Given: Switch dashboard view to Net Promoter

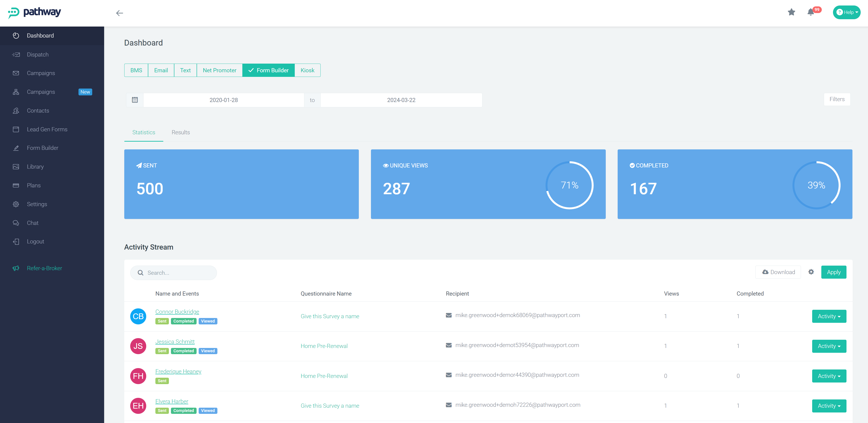Looking at the screenshot, I should pos(219,70).
